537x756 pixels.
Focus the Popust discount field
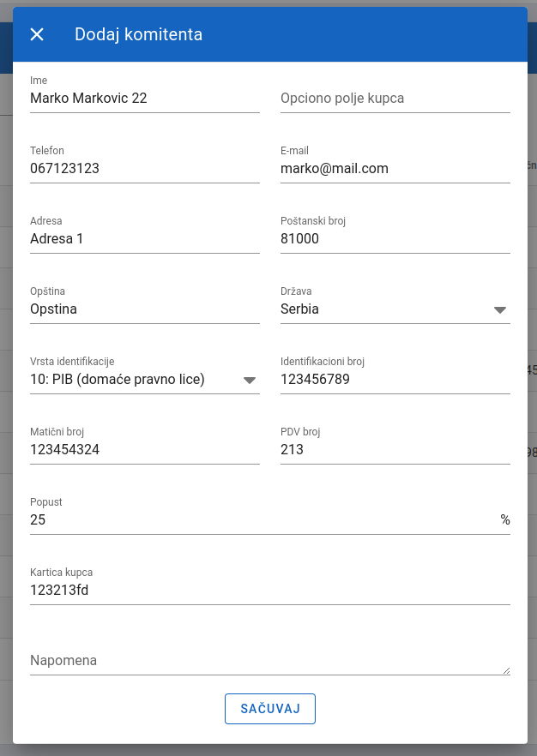coord(257,520)
